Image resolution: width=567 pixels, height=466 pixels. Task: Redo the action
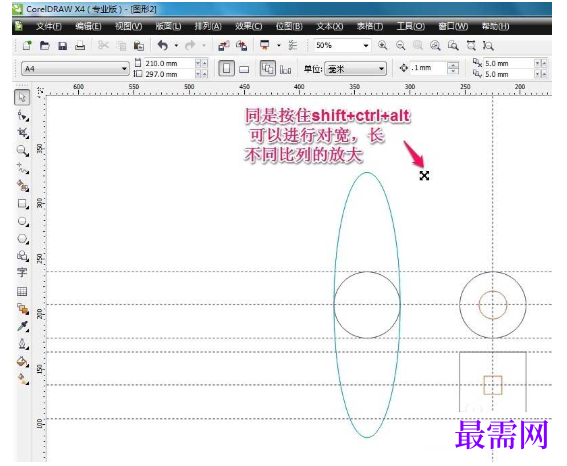coord(190,46)
